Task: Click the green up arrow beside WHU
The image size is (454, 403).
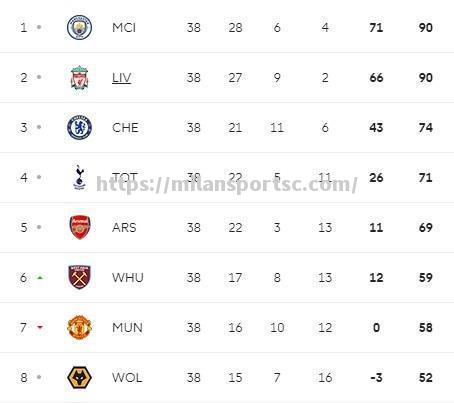Action: (40, 277)
